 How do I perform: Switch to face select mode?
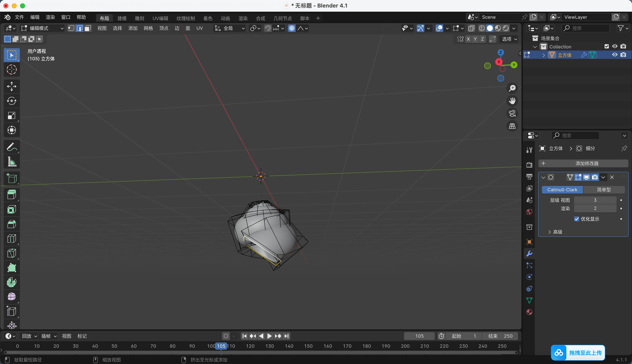pyautogui.click(x=87, y=28)
